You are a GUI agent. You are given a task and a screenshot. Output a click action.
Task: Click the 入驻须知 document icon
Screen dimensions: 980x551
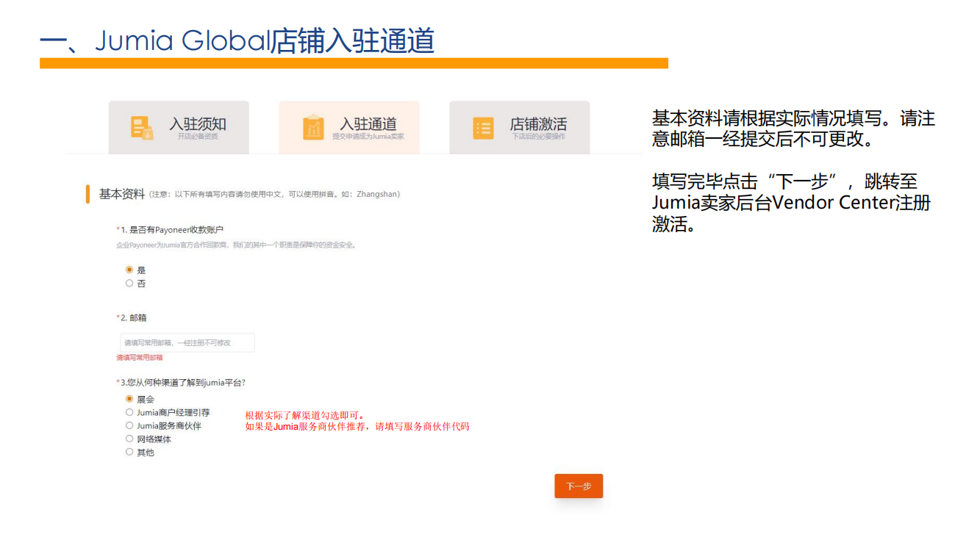(142, 128)
